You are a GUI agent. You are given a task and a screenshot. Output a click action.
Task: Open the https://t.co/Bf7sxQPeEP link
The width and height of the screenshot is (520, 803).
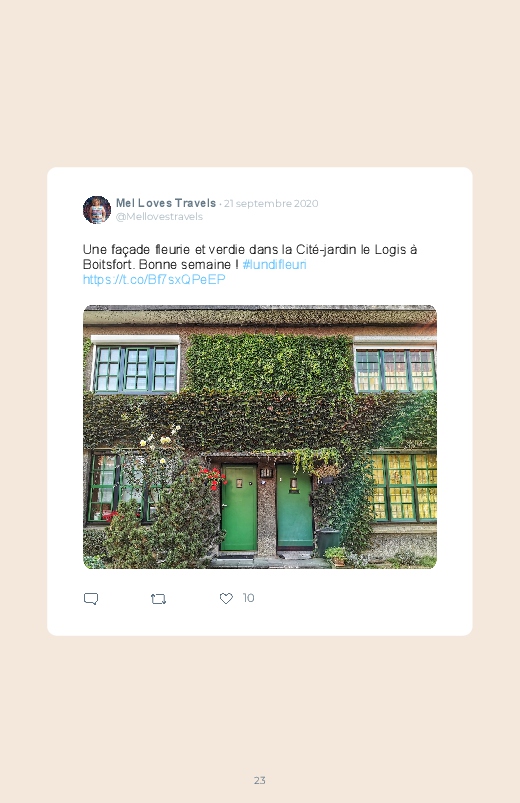tap(154, 280)
